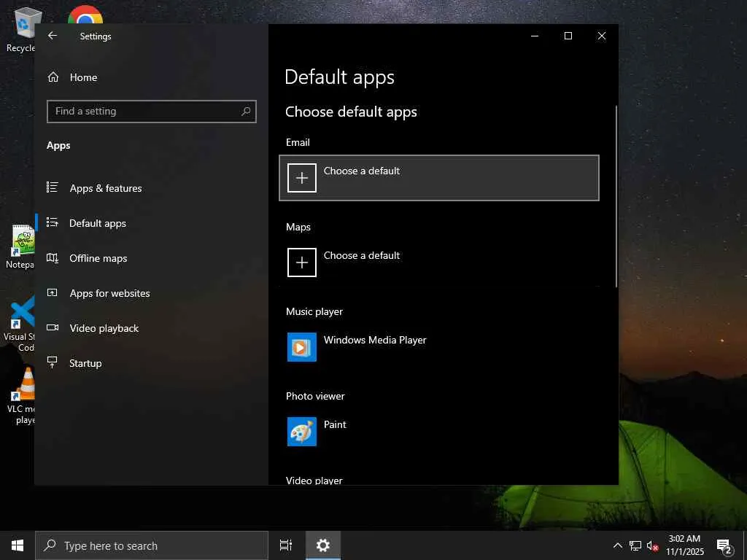Click the Apps for websites icon

tap(53, 292)
